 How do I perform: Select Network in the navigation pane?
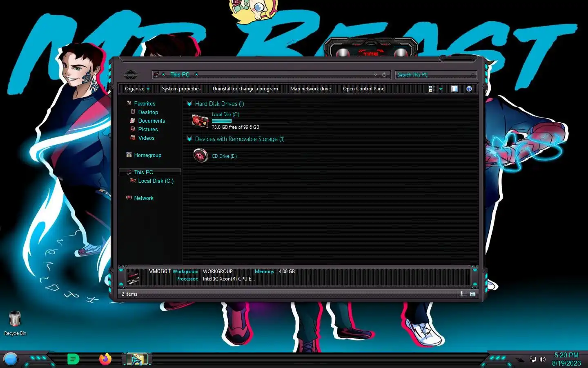pos(144,198)
